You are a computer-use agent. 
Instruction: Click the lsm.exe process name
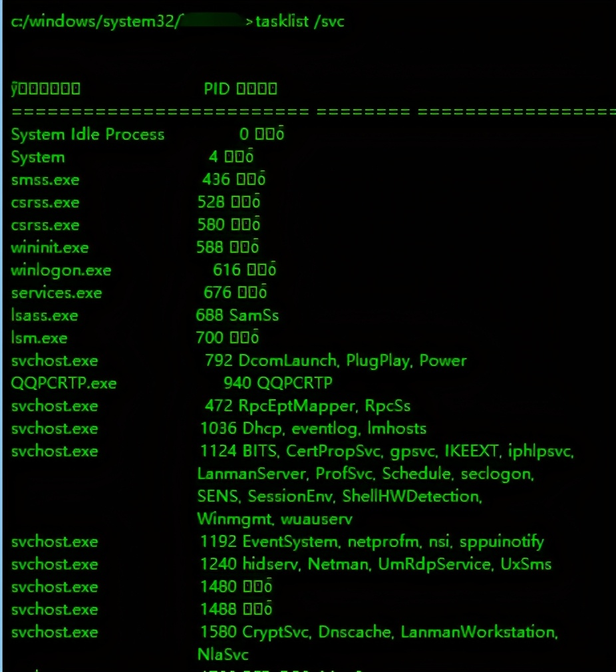[39, 338]
